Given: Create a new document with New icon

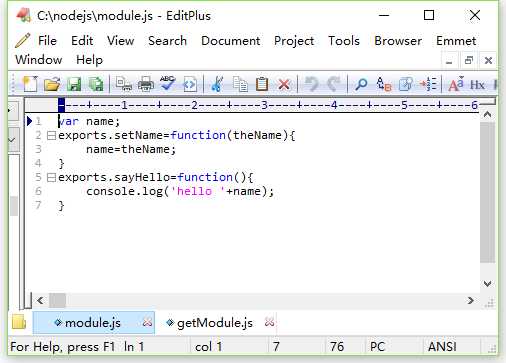Looking at the screenshot, I should tap(30, 84).
